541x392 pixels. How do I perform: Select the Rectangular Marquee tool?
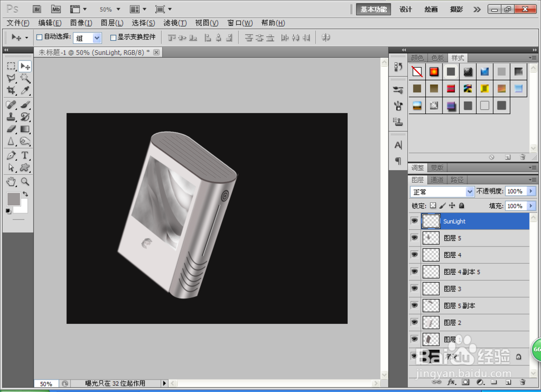(x=11, y=66)
